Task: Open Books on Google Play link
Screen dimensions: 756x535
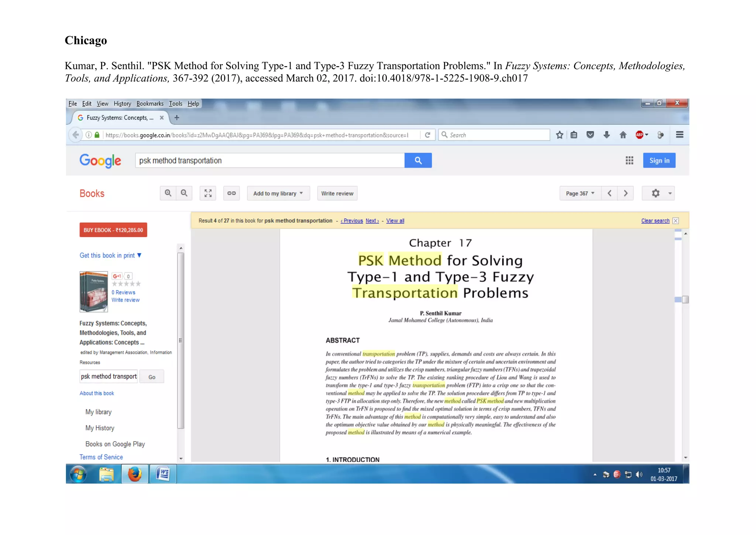Action: coord(115,444)
